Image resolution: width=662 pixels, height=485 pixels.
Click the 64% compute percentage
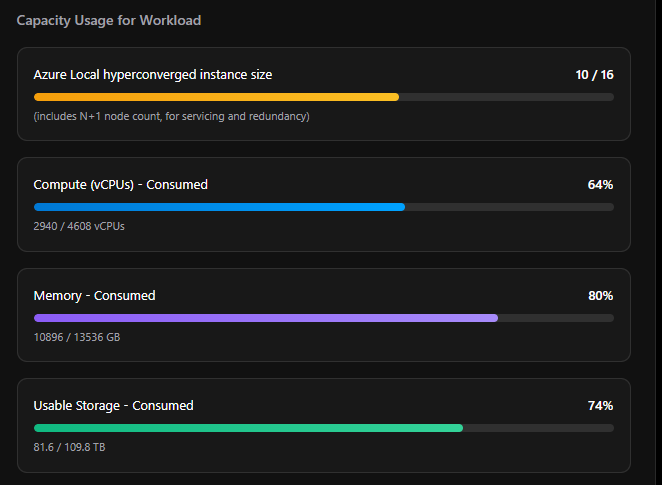point(600,185)
